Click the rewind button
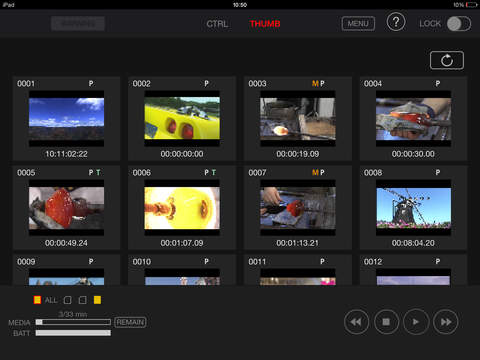Screen dimensions: 480x360 pos(356,322)
